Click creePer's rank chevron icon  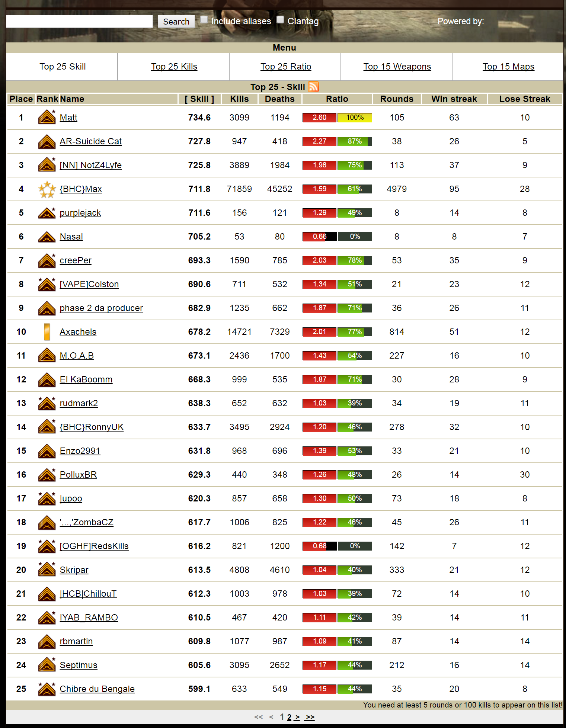(x=47, y=260)
